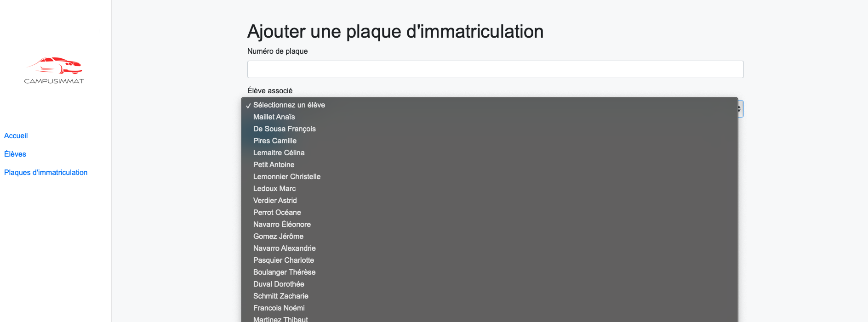Pick Lemonnier Christelle in the list
The width and height of the screenshot is (868, 322).
tap(490, 177)
